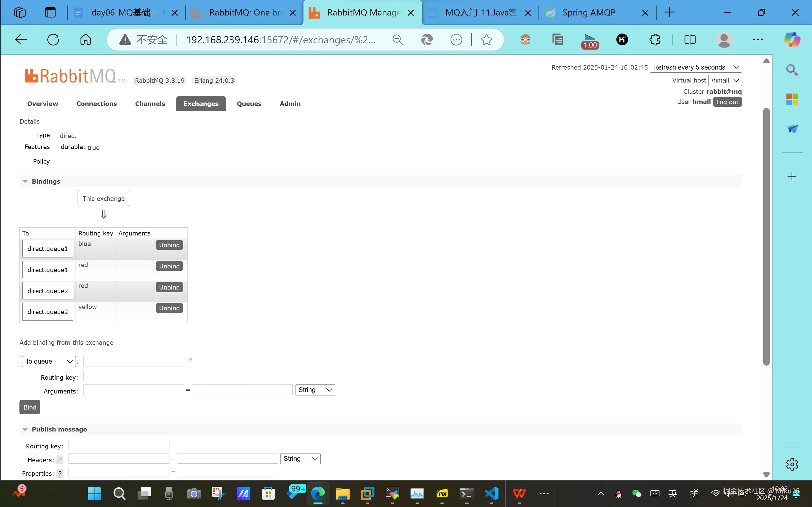Open browser extensions puzzle icon
The height and width of the screenshot is (507, 812).
point(655,39)
